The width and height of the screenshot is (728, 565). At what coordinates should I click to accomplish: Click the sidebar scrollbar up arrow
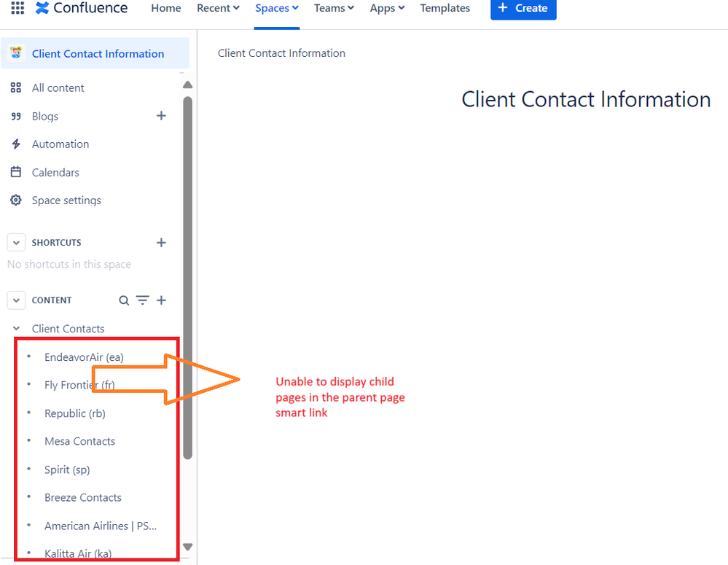(187, 85)
